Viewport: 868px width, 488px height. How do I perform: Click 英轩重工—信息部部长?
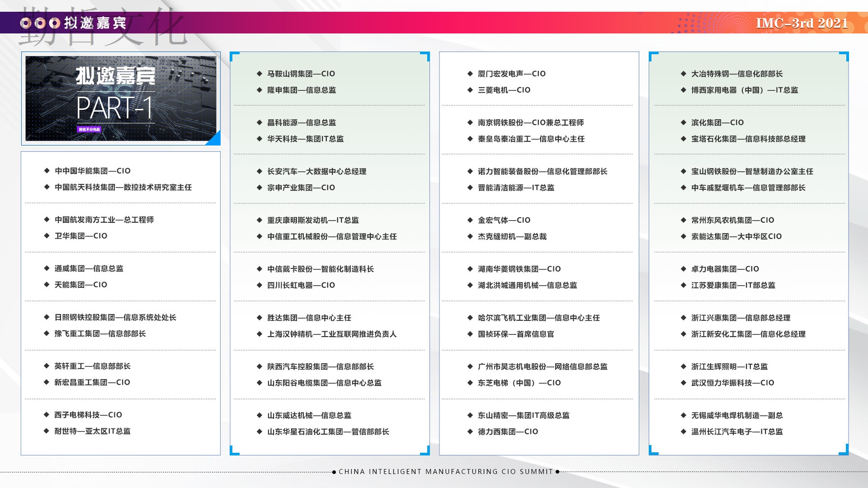[x=93, y=366]
